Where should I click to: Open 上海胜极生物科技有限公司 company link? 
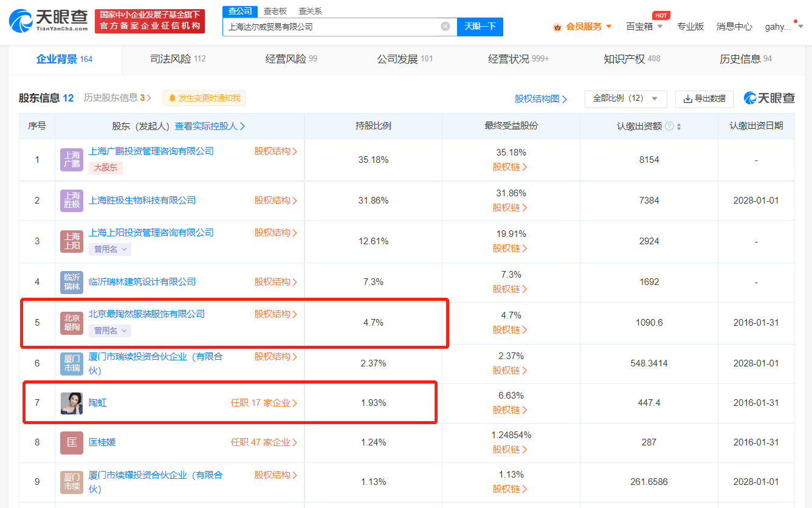[x=142, y=201]
